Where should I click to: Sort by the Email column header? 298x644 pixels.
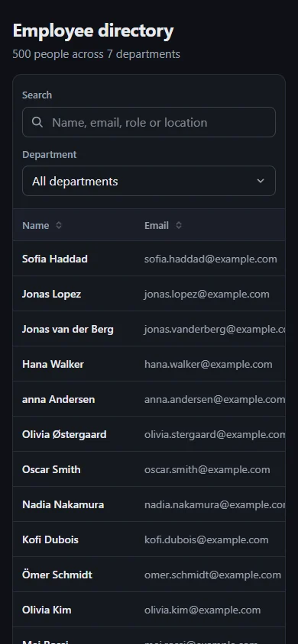[x=164, y=225]
